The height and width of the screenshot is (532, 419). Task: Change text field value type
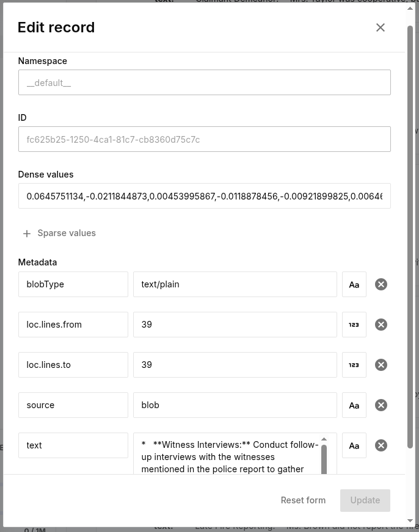click(x=354, y=445)
